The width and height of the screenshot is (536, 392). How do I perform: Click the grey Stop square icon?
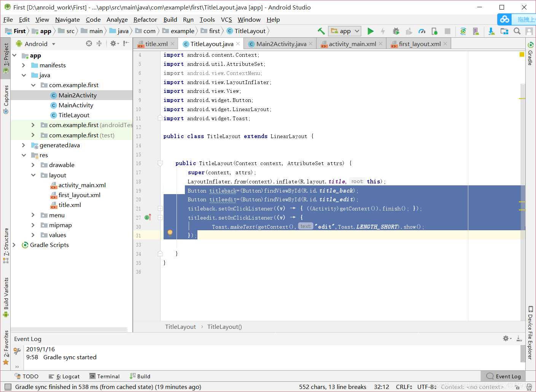447,31
